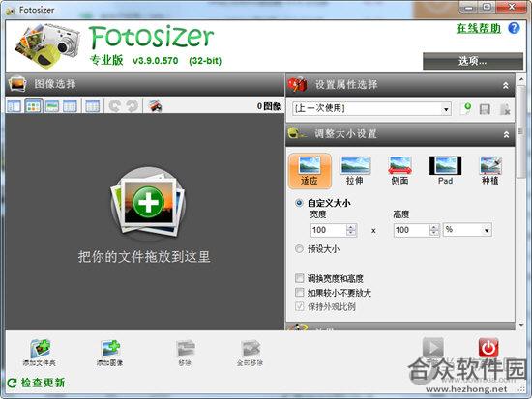Click the 添加图像 add image button

[109, 353]
